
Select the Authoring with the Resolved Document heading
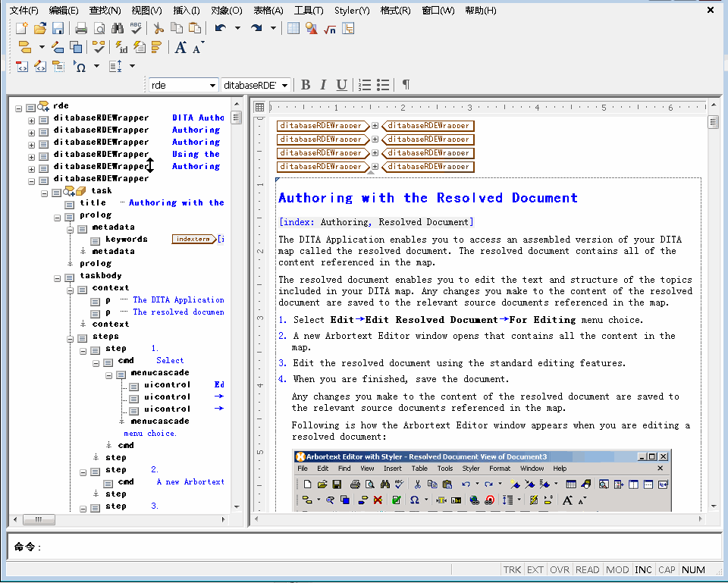click(x=428, y=198)
